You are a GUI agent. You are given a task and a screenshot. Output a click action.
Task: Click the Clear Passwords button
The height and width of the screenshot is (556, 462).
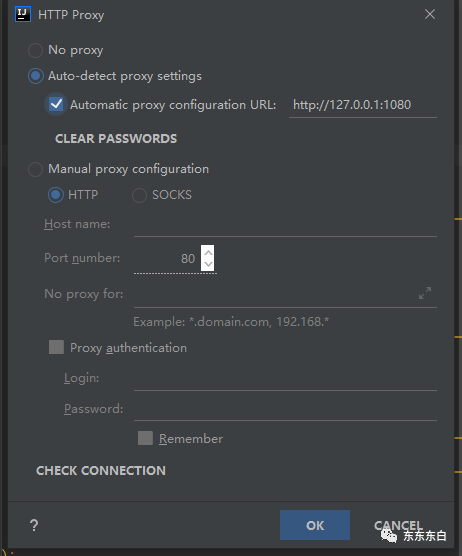[116, 139]
